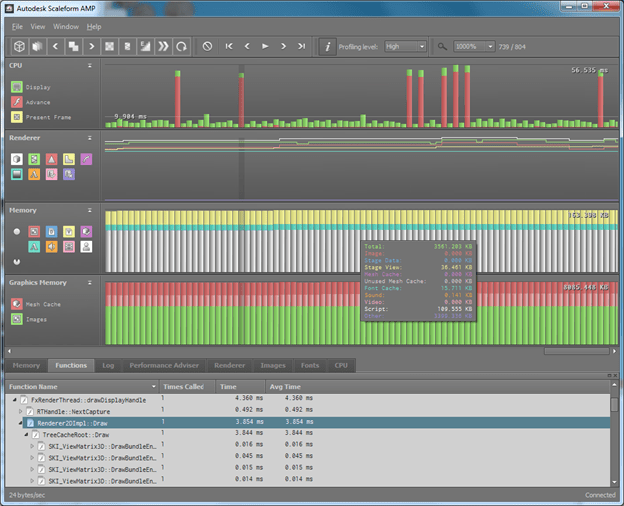Toggle teal gradient Renderer series
This screenshot has height=506, width=624.
[x=17, y=174]
